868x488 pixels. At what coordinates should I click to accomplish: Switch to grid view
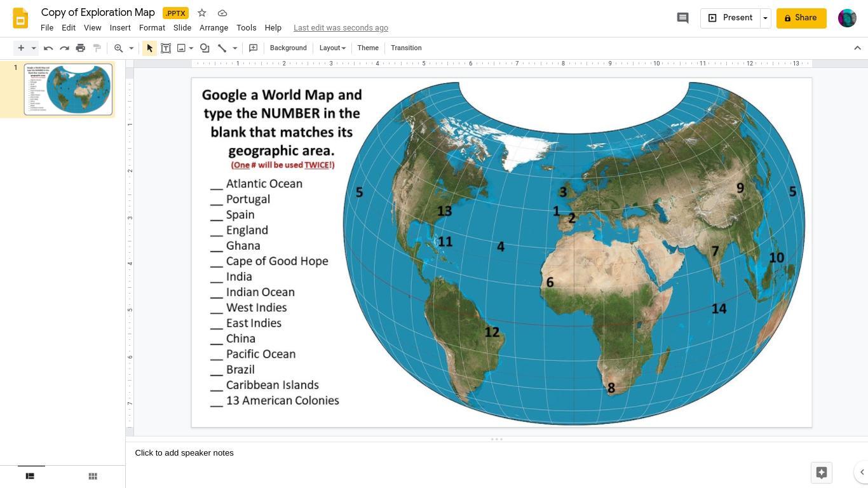(93, 476)
